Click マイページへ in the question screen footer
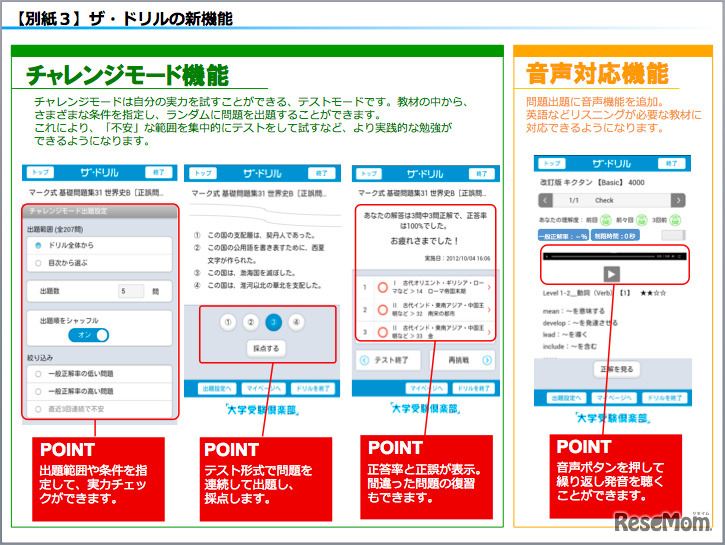The image size is (725, 545). tap(264, 388)
